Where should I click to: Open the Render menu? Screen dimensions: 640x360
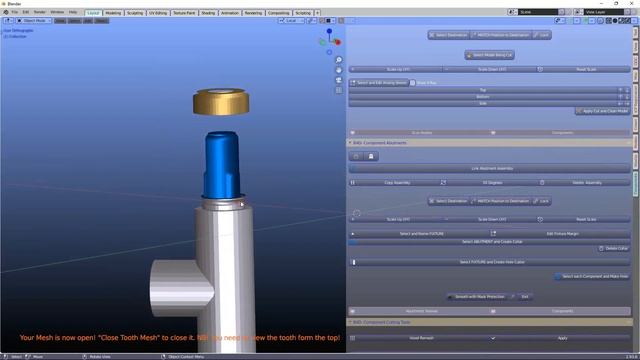click(x=40, y=12)
